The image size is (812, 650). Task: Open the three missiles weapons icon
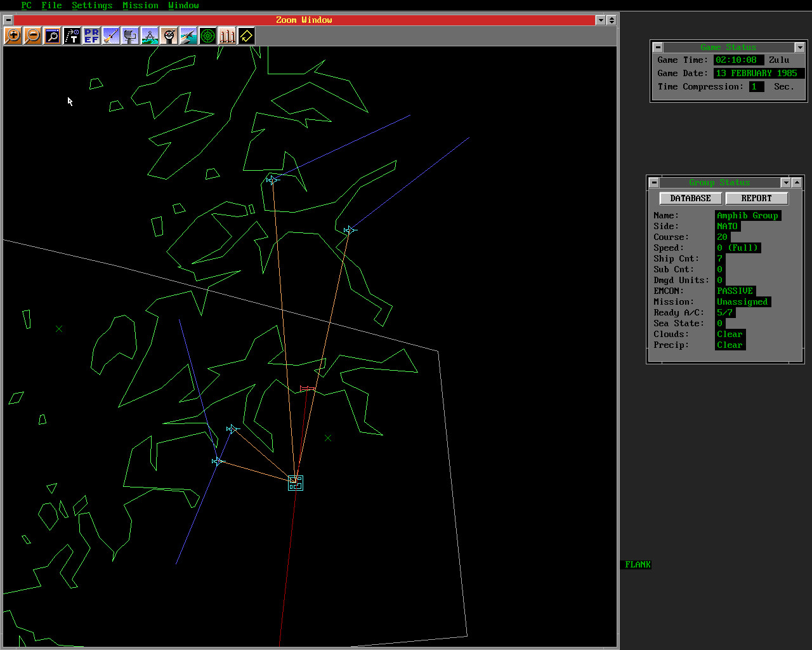(227, 36)
